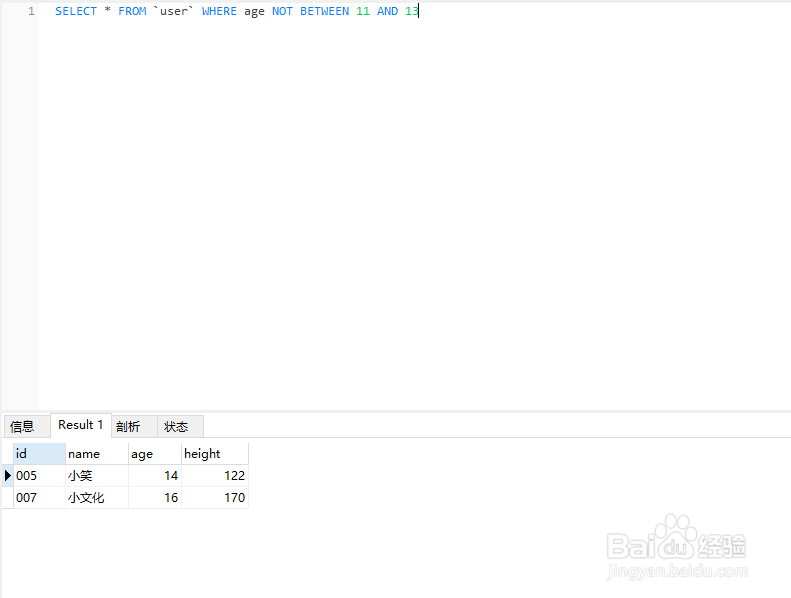Select the height cell 122
Image resolution: width=791 pixels, height=598 pixels.
214,475
